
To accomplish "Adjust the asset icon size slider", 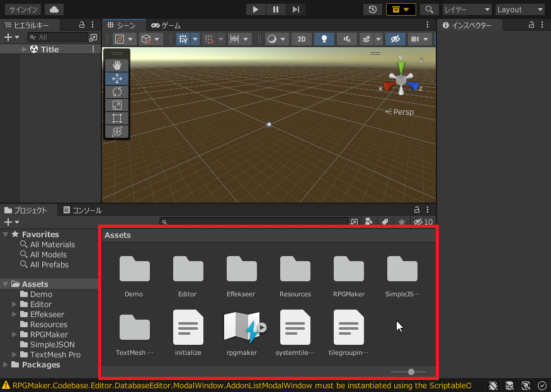I will pos(411,372).
